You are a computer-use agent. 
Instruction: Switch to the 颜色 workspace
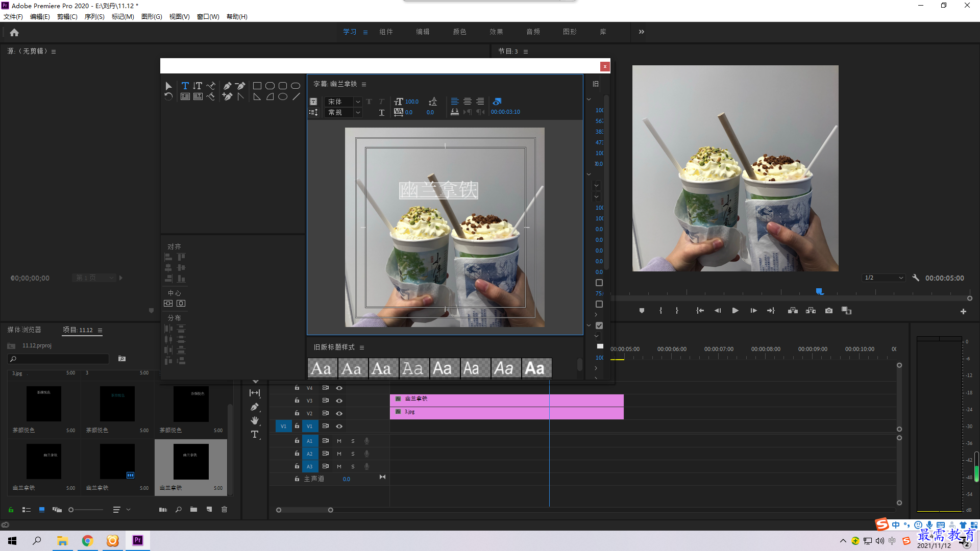pos(459,32)
